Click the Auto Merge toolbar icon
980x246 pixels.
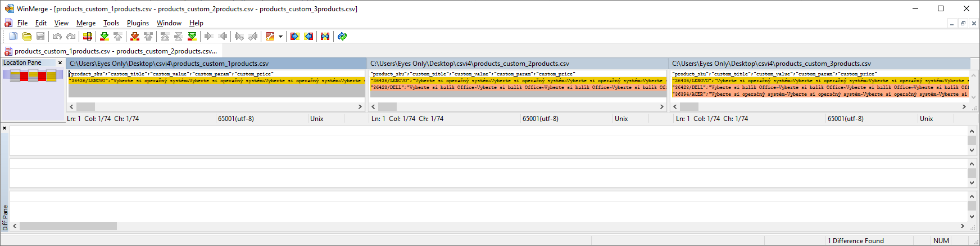325,37
